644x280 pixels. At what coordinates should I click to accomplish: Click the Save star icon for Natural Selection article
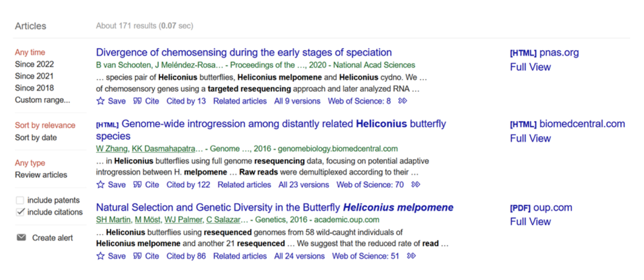click(x=100, y=256)
